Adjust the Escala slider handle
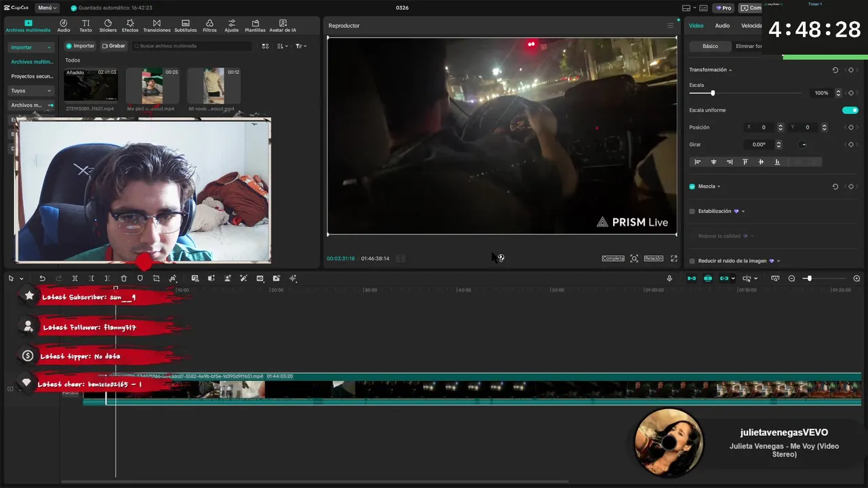The height and width of the screenshot is (488, 868). click(712, 93)
